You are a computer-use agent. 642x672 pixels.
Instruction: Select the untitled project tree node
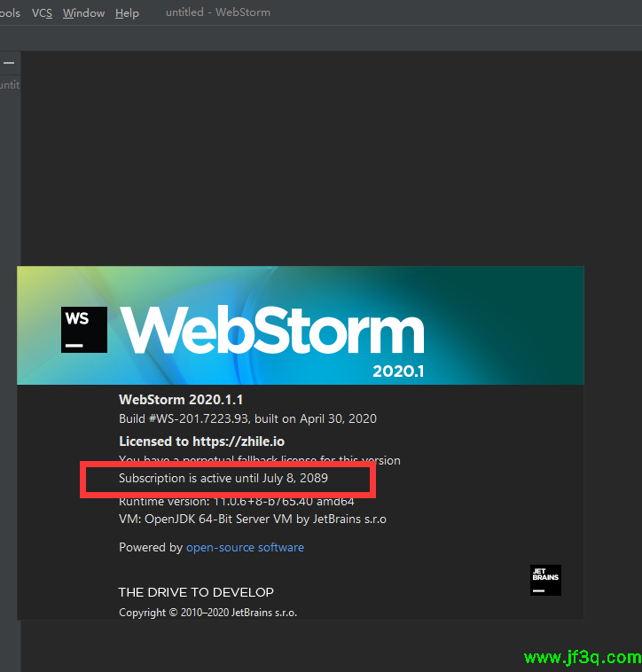coord(9,85)
